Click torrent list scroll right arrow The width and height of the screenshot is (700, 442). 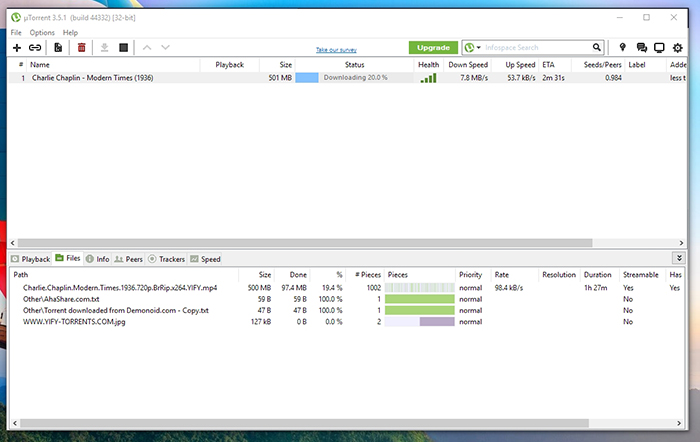point(681,243)
